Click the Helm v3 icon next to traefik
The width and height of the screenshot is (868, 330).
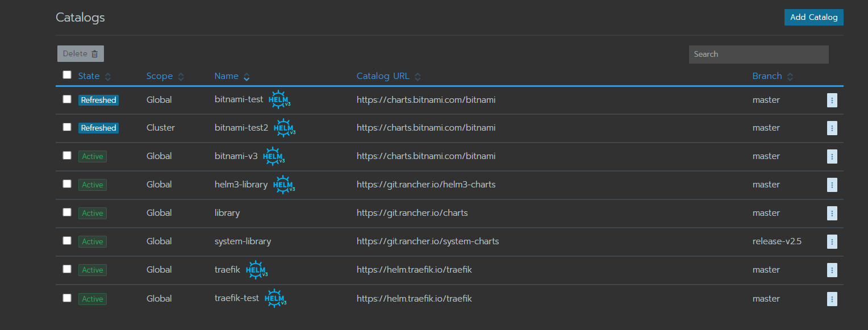256,269
